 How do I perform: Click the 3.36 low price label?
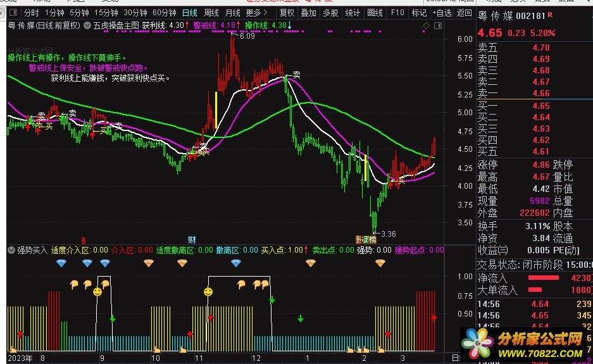388,234
